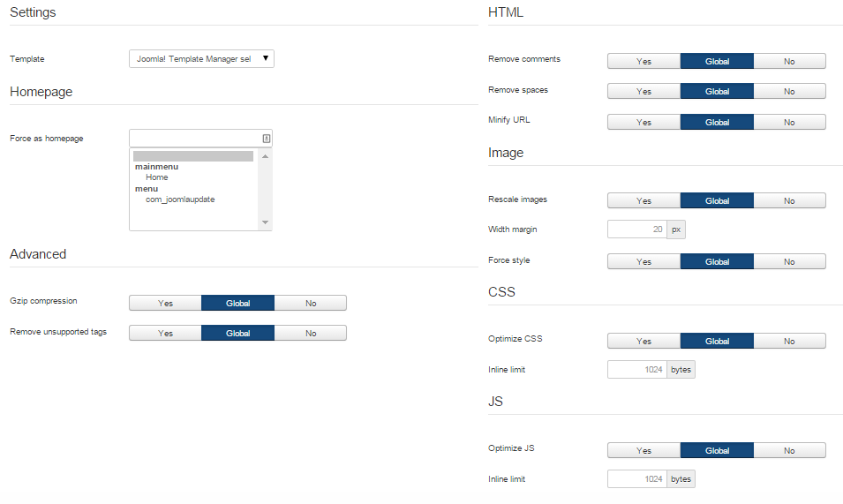Set Remove spaces to No
The width and height of the screenshot is (843, 504).
[789, 92]
